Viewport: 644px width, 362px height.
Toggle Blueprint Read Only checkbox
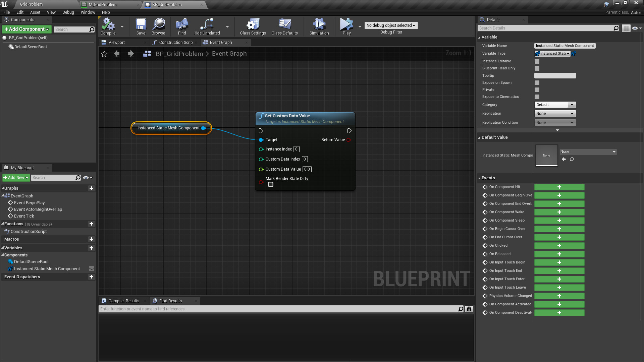(x=537, y=68)
